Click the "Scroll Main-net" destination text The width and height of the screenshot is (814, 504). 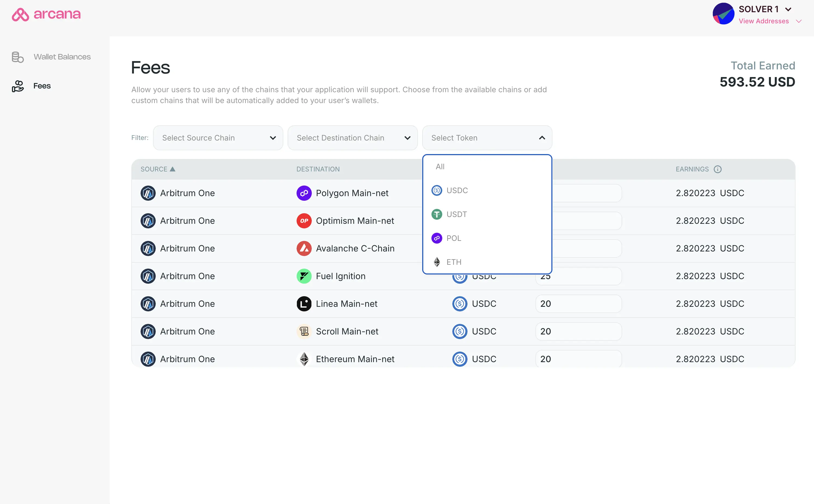pyautogui.click(x=347, y=332)
